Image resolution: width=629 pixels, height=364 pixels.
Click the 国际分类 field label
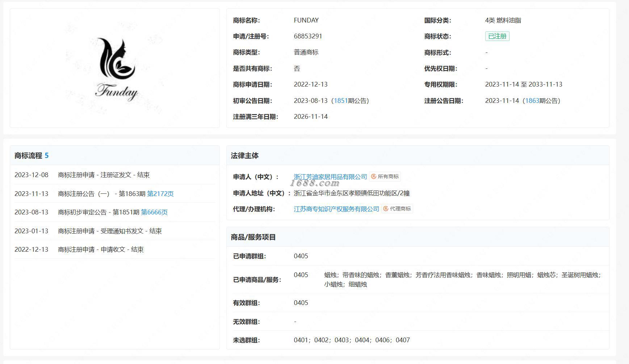[438, 20]
